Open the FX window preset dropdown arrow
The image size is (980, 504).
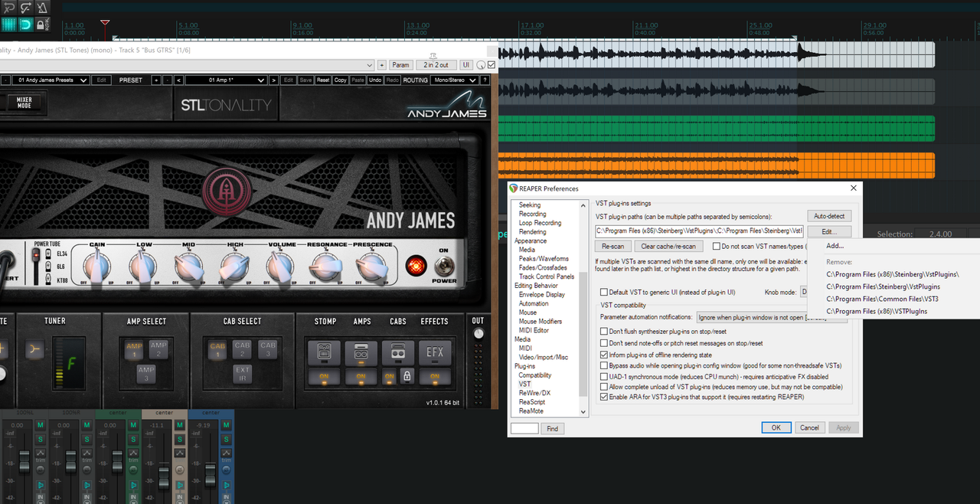[371, 65]
